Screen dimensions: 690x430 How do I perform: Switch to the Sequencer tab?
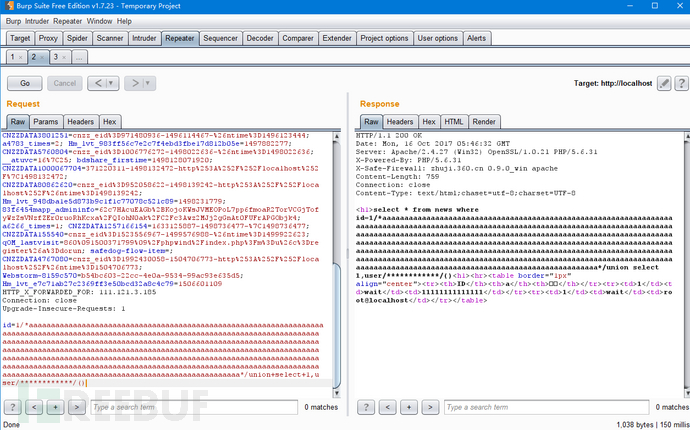point(220,38)
